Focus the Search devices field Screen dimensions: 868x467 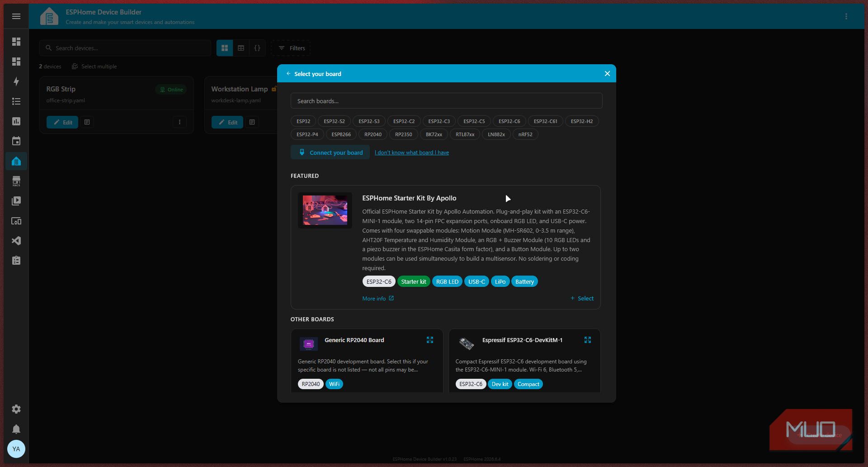125,48
